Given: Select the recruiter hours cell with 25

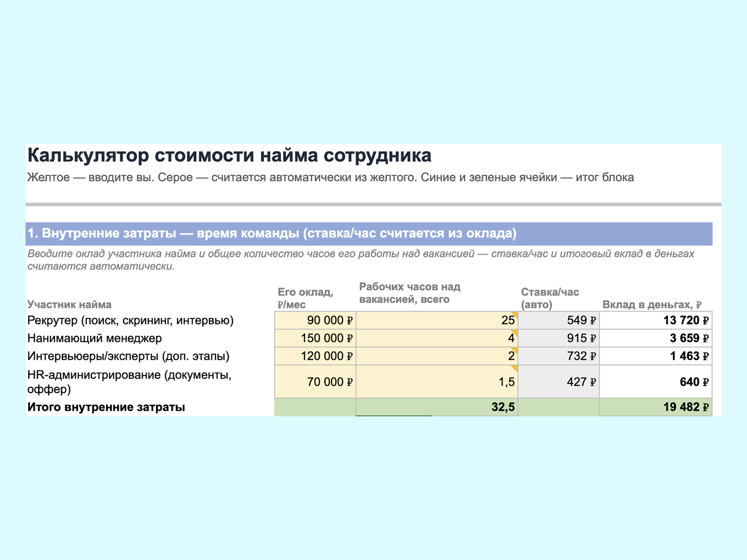Looking at the screenshot, I should 437,320.
